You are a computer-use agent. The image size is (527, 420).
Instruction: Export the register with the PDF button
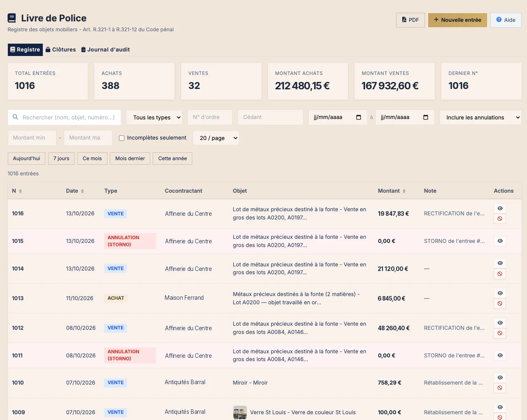pos(410,20)
